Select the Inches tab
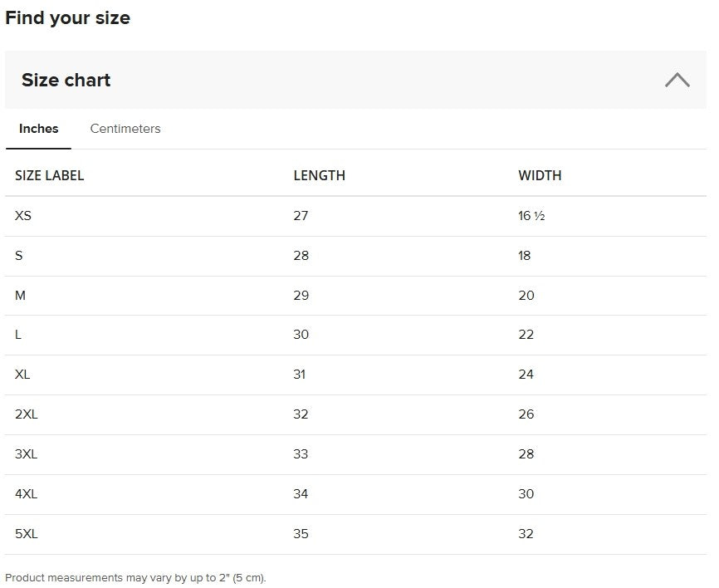This screenshot has width=719, height=588. point(38,129)
